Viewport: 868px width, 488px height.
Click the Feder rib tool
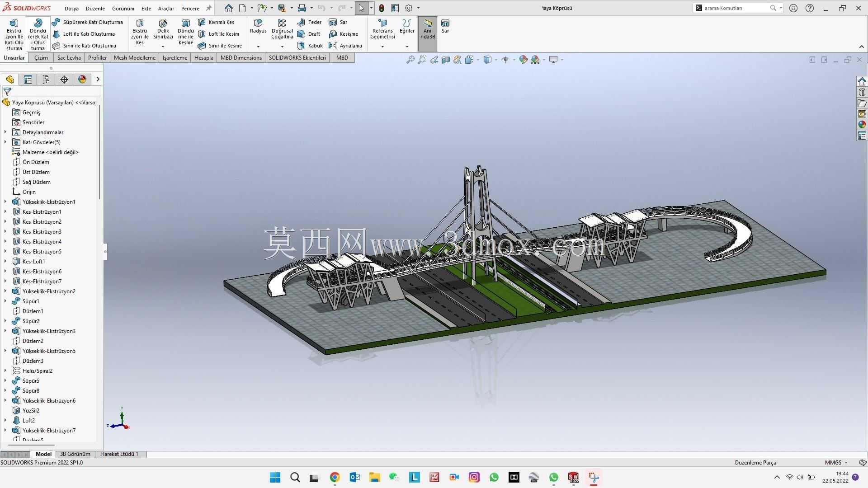(309, 22)
